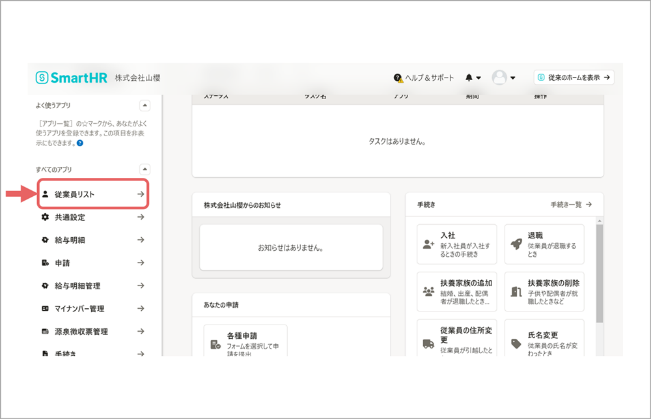The width and height of the screenshot is (651, 419).
Task: Click 従来のホームを表示 button
Action: [x=573, y=78]
